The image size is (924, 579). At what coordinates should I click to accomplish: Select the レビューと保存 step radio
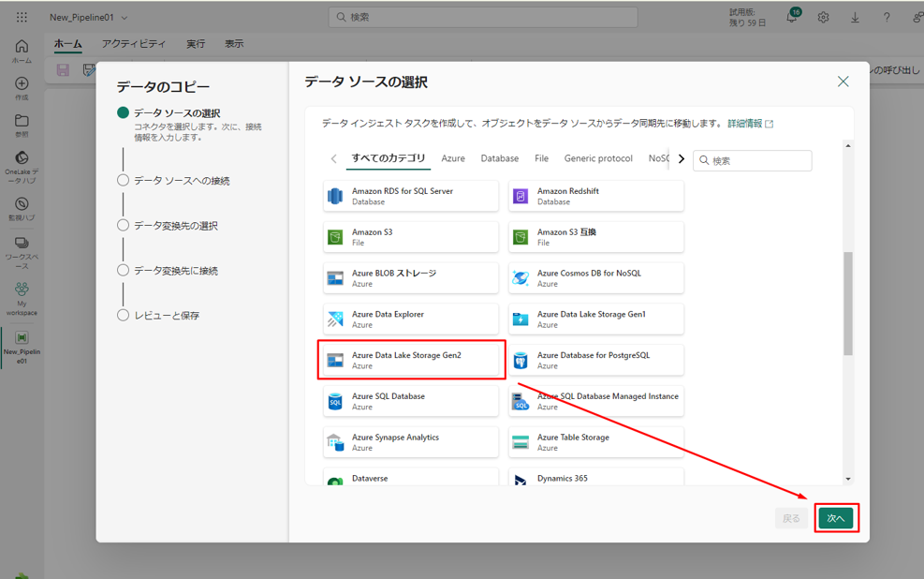[123, 315]
